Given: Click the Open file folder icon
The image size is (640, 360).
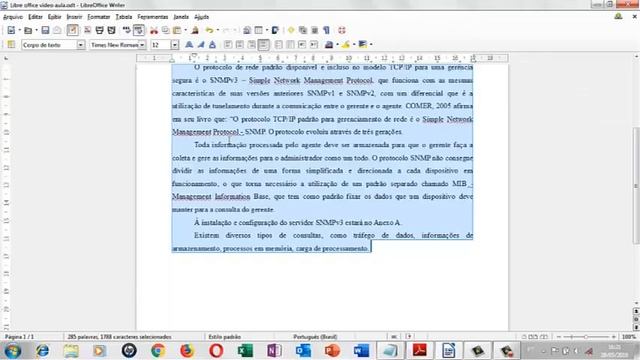Looking at the screenshot, I should click(x=28, y=30).
